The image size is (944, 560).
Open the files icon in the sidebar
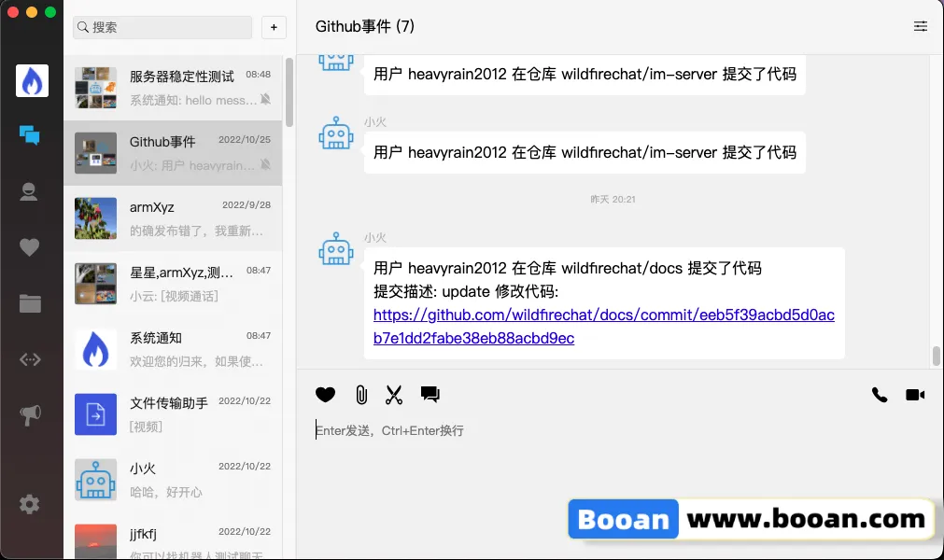click(x=29, y=302)
